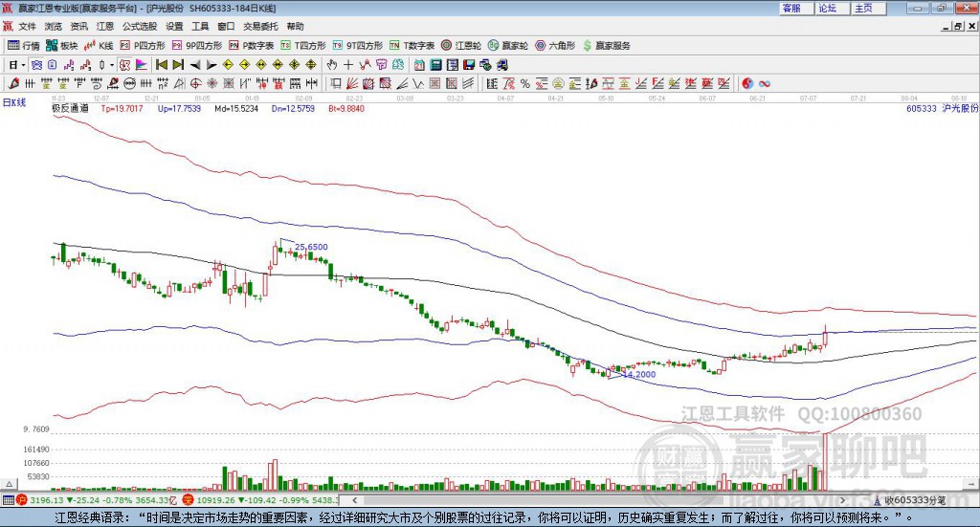Viewport: 980px width, 527px height.
Task: Click the Md=15.5234 value
Action: 236,108
